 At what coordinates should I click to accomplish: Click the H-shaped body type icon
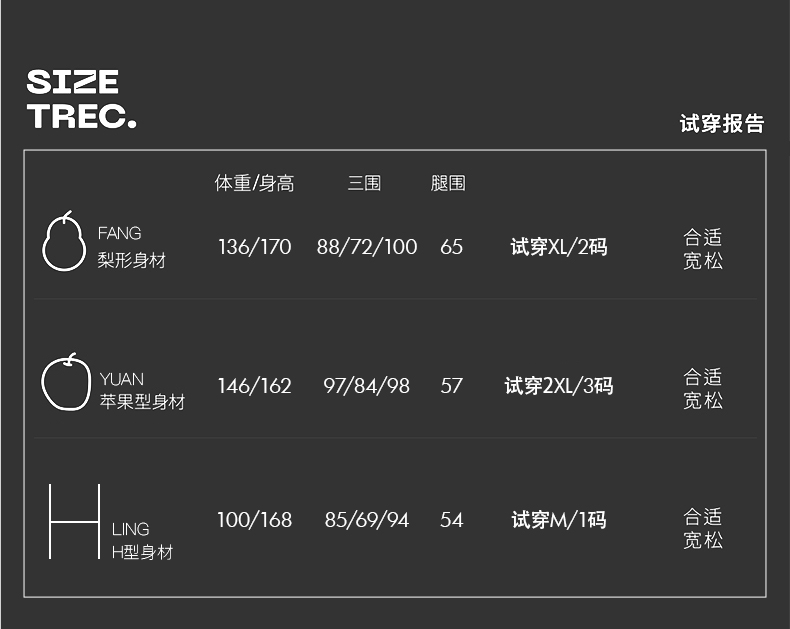coord(75,522)
